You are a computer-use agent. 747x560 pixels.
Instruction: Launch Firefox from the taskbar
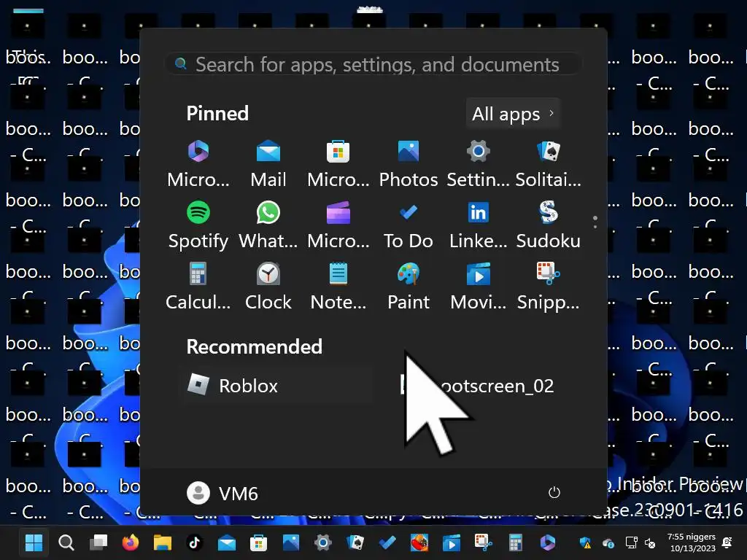130,542
